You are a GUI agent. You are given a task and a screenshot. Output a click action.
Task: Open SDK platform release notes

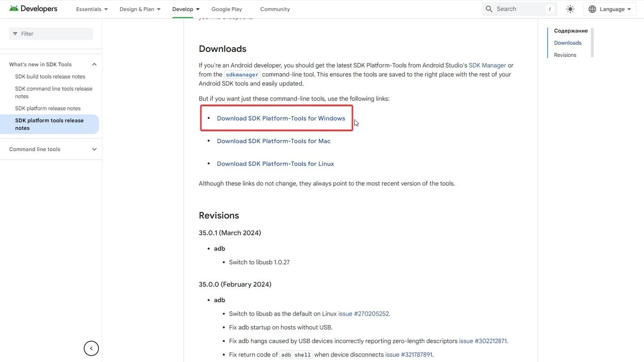[x=48, y=108]
